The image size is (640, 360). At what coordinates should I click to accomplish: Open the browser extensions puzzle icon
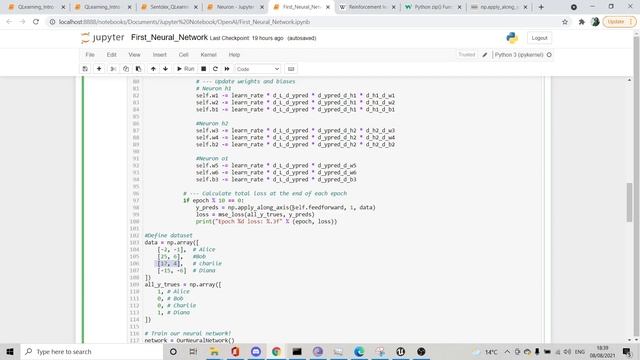tap(582, 22)
